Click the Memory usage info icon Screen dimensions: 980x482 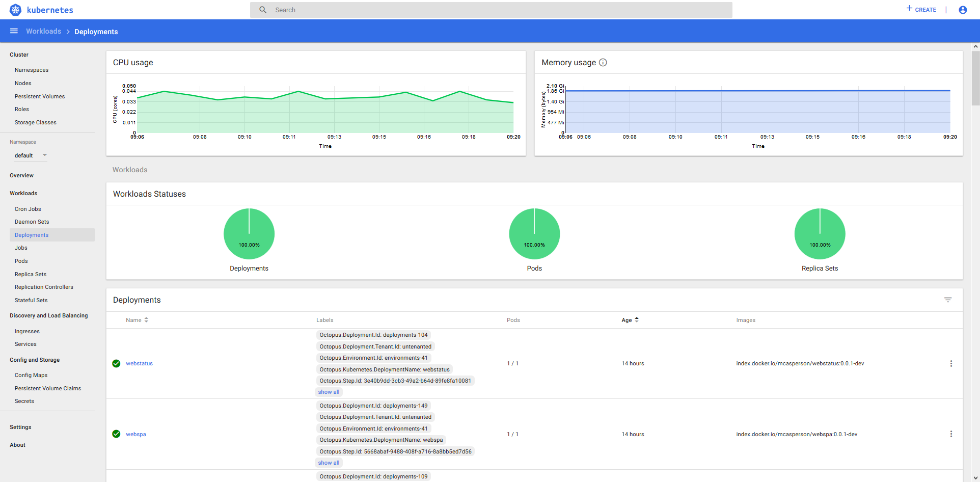[603, 62]
